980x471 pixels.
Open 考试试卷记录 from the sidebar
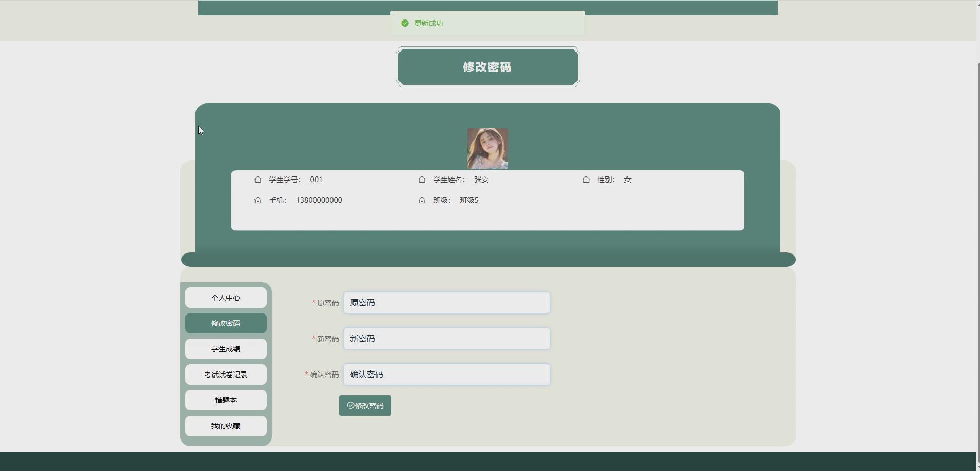226,374
